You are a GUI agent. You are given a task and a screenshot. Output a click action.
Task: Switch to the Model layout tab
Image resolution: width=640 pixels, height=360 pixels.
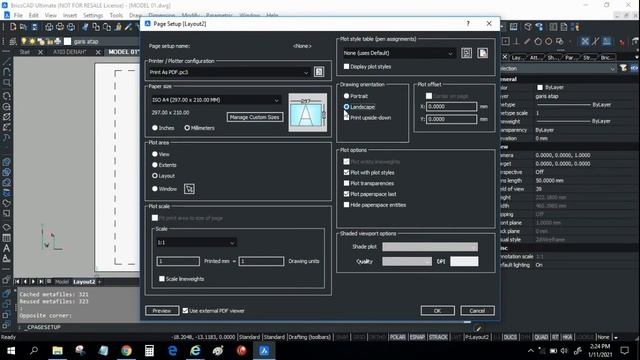(x=62, y=282)
